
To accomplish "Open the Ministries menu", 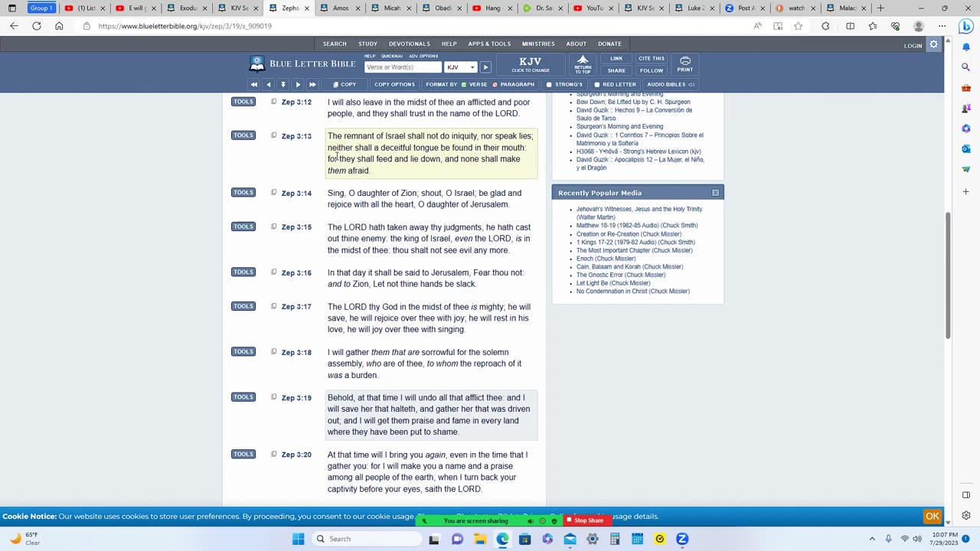I will tap(538, 44).
